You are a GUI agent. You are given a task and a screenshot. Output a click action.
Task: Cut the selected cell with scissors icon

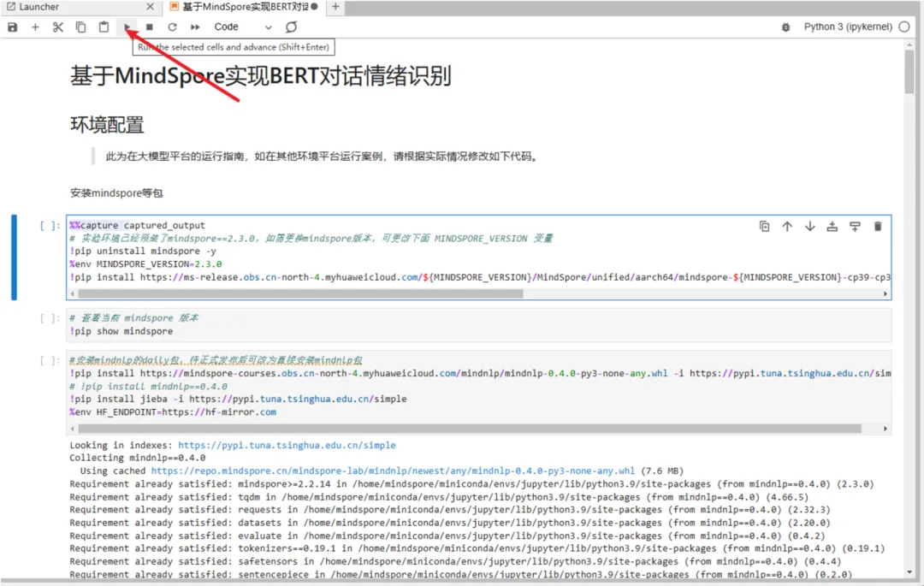(58, 27)
